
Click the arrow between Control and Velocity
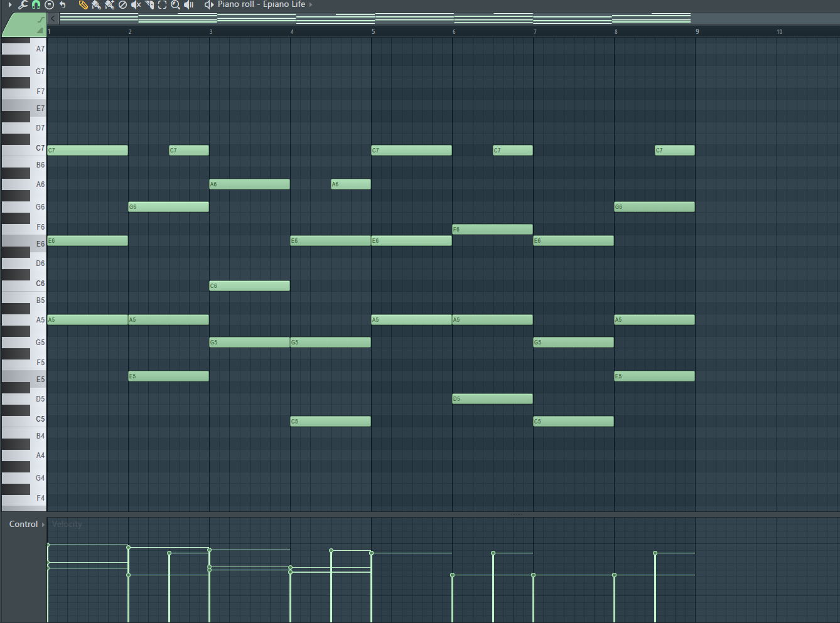(x=43, y=524)
